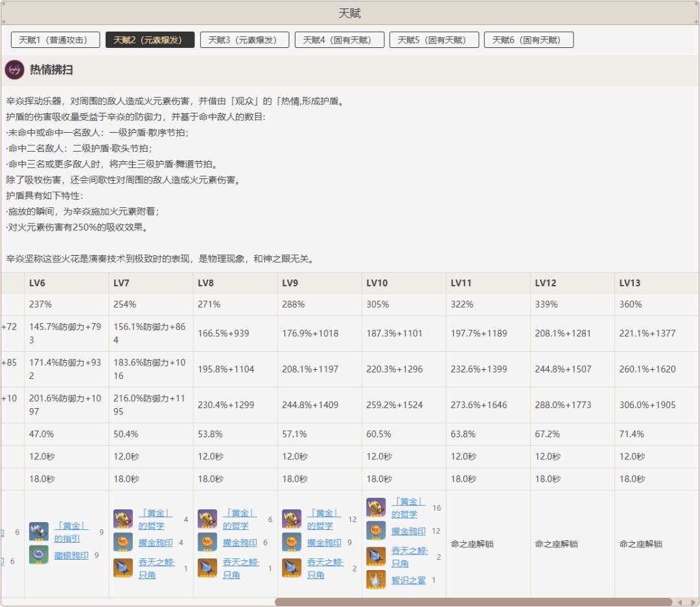This screenshot has width=700, height=607.
Task: Click the 攫金鸦印 icon in LV7 column
Action: 122,542
